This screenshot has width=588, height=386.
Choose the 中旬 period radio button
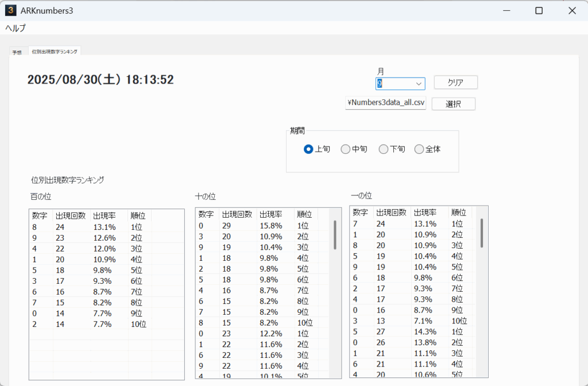[x=345, y=149]
